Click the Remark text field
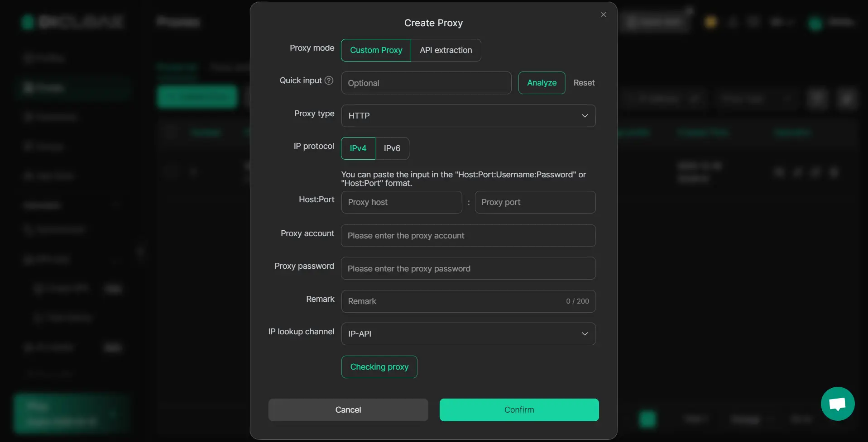Viewport: 868px width, 442px height. [x=453, y=301]
